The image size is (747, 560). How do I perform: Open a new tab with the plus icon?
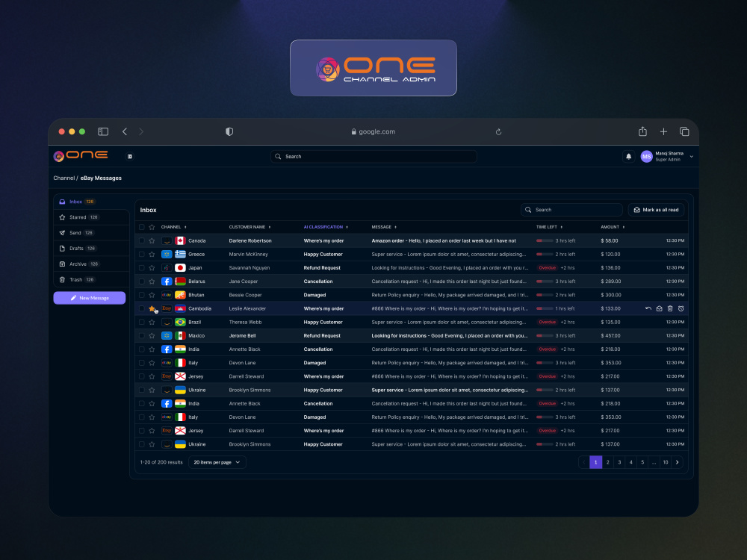click(x=663, y=131)
